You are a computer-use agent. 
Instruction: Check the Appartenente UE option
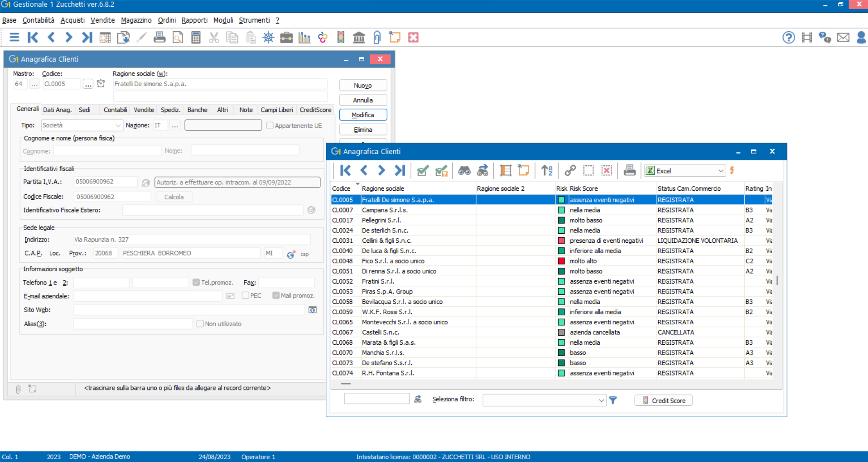[270, 125]
